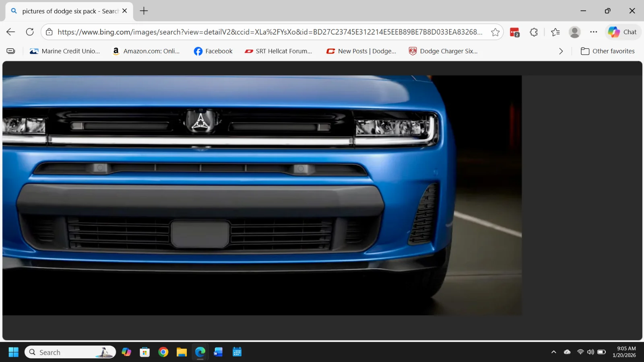The height and width of the screenshot is (362, 644).
Task: Toggle the tab actions menu icon
Action: click(11, 51)
